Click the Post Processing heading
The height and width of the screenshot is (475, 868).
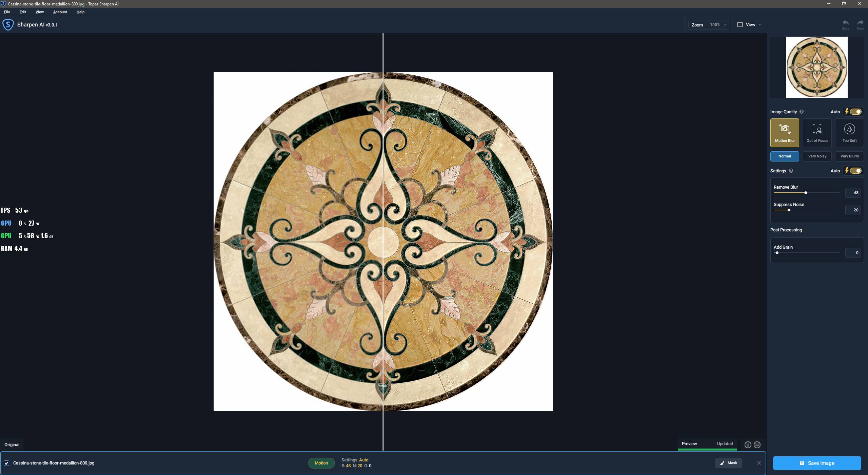coord(786,230)
